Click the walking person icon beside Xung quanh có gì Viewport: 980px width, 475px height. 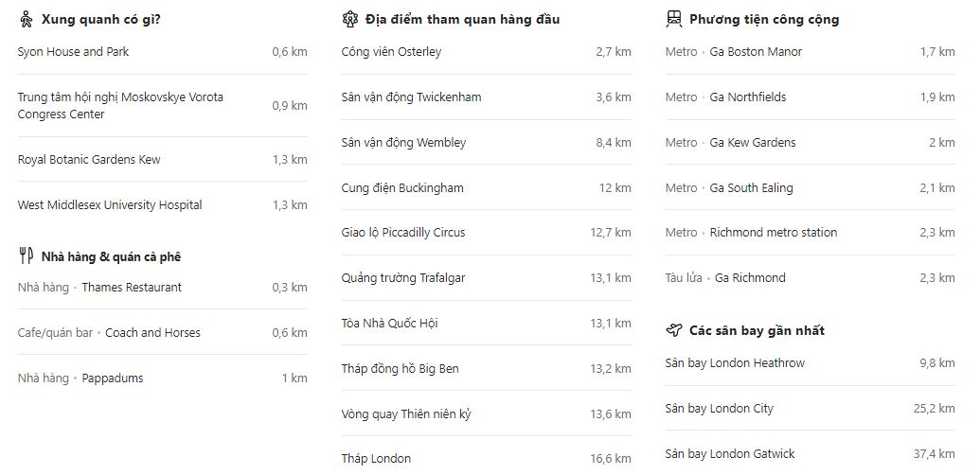click(26, 19)
